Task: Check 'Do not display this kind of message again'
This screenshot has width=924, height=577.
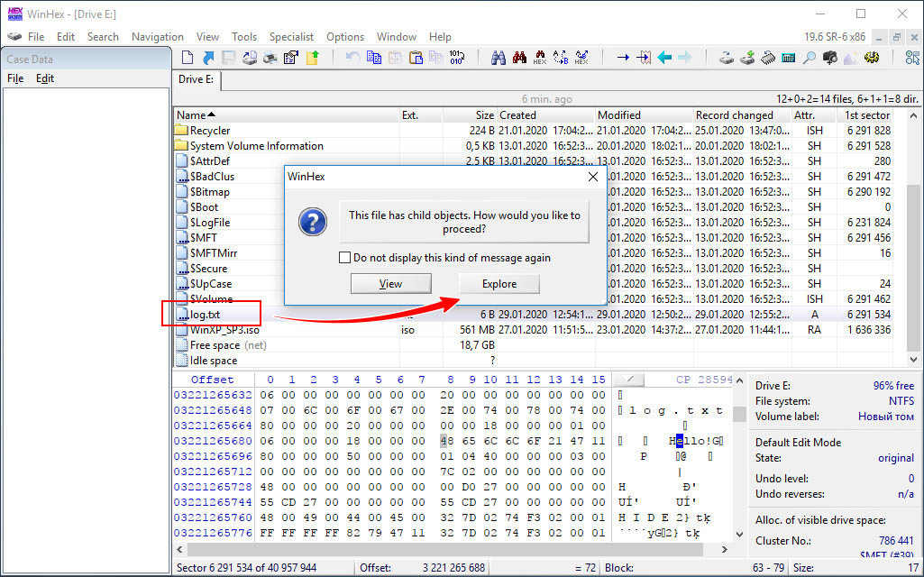Action: pos(344,258)
